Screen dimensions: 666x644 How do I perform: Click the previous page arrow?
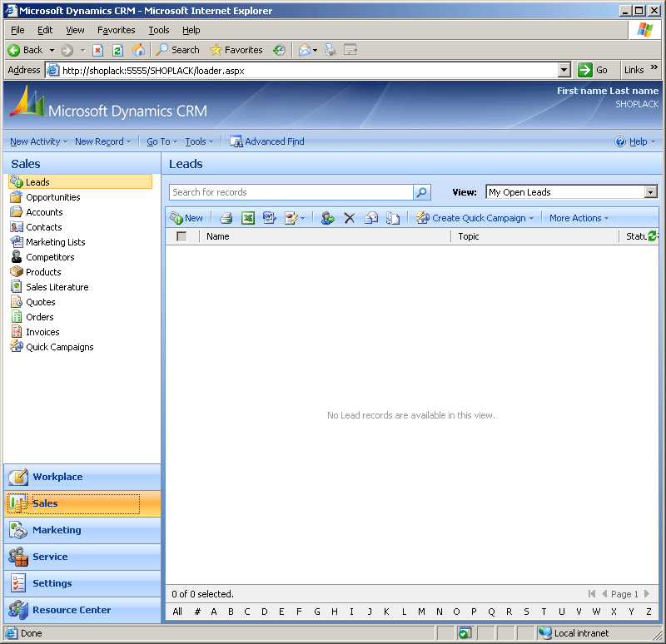click(x=604, y=594)
